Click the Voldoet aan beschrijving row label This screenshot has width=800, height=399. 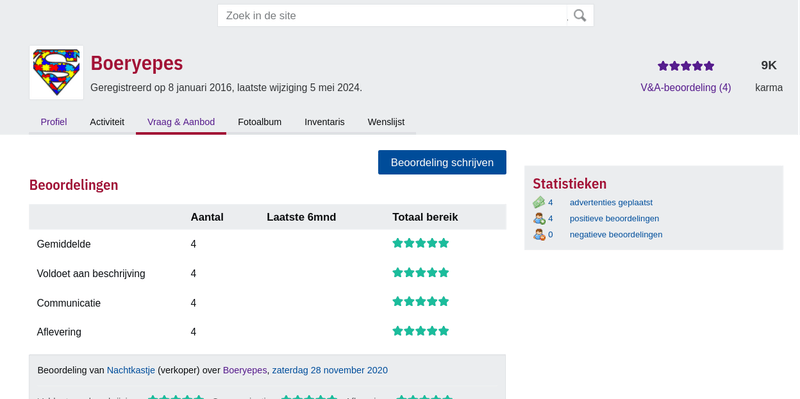[91, 273]
